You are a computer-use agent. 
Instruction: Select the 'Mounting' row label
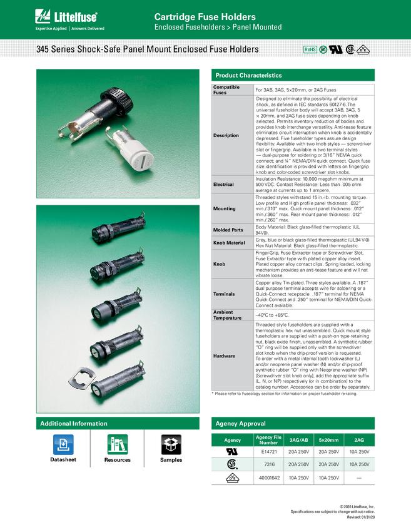point(224,208)
